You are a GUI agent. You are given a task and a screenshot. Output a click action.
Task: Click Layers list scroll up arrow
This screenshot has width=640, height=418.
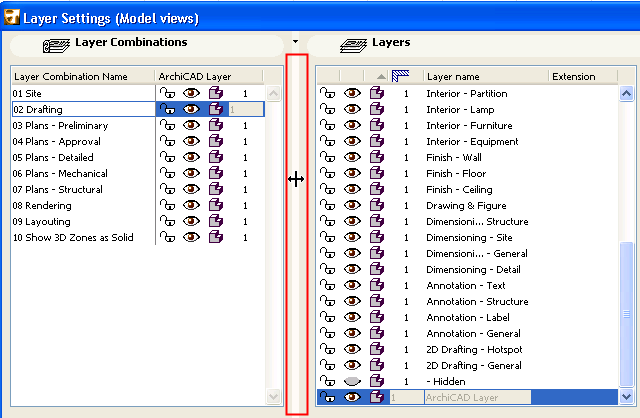coord(626,93)
